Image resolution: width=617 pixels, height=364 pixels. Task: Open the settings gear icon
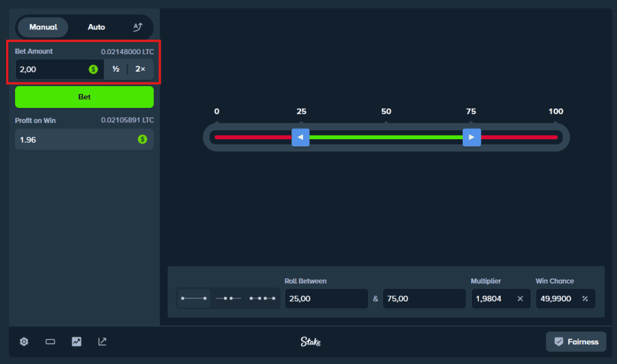pos(24,342)
